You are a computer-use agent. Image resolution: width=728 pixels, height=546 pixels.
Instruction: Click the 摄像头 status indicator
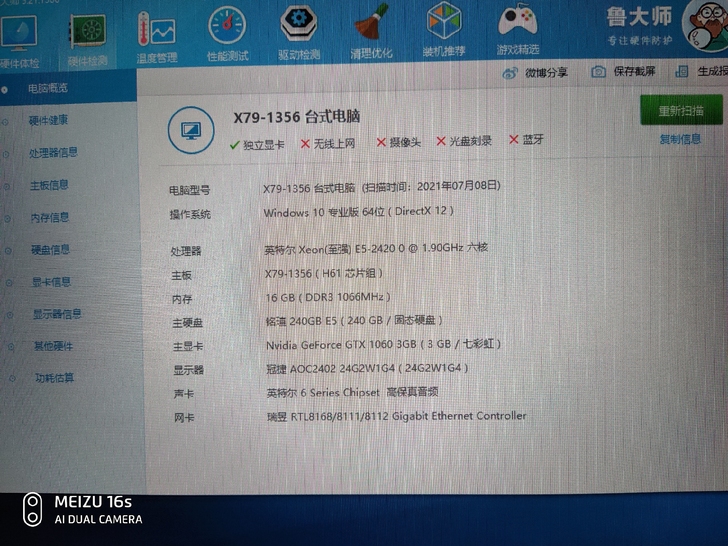pos(398,142)
